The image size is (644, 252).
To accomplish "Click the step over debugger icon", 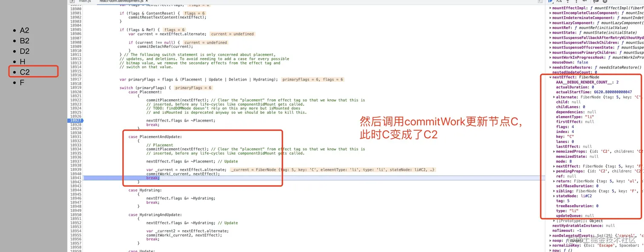I will tap(559, 1).
